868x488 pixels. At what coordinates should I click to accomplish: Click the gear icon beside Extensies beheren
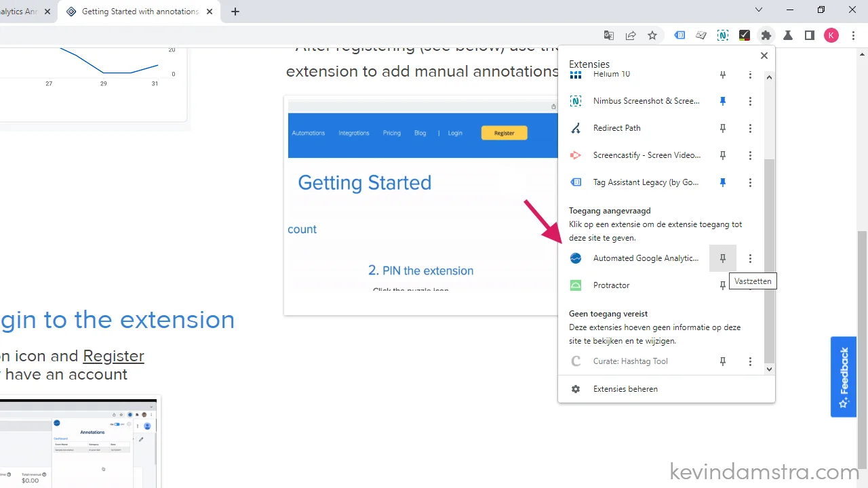coord(576,389)
